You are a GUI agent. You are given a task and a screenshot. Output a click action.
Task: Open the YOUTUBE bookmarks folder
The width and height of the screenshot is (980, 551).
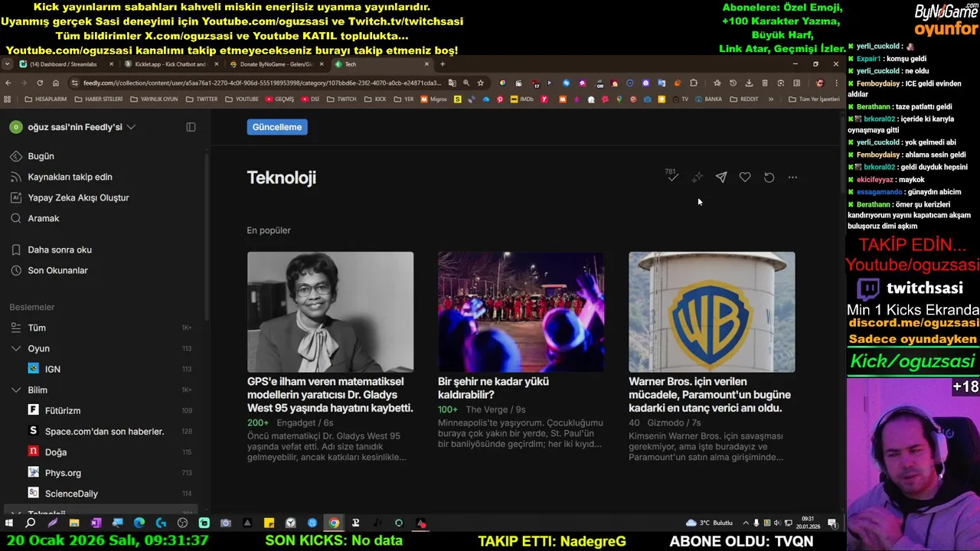pyautogui.click(x=242, y=99)
